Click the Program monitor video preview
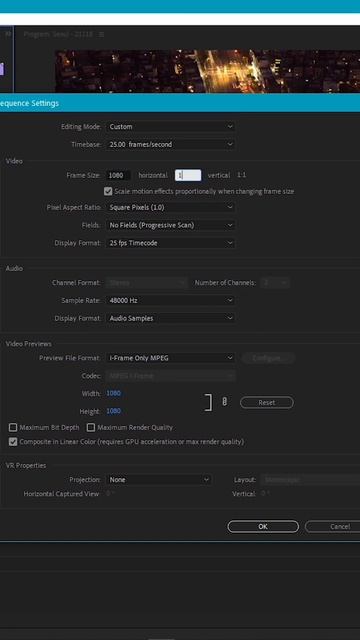Screen dimensions: 360x640 coord(207,71)
